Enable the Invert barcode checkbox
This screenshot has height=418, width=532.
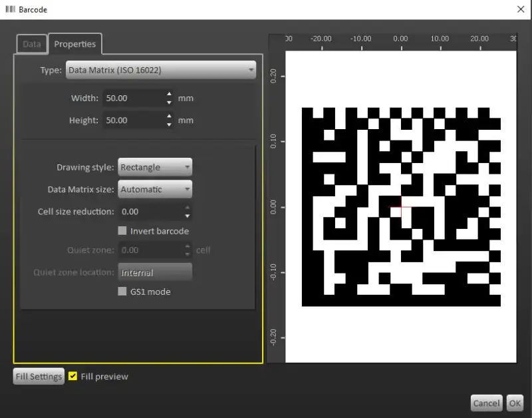122,231
